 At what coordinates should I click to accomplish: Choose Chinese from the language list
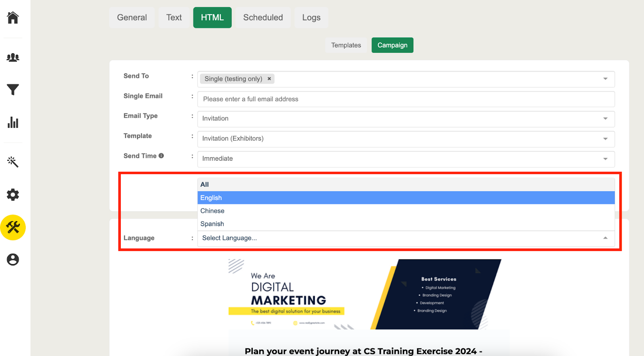coord(406,211)
